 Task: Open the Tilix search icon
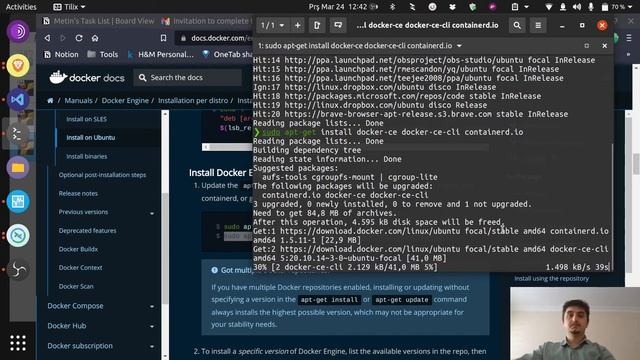tap(517, 25)
